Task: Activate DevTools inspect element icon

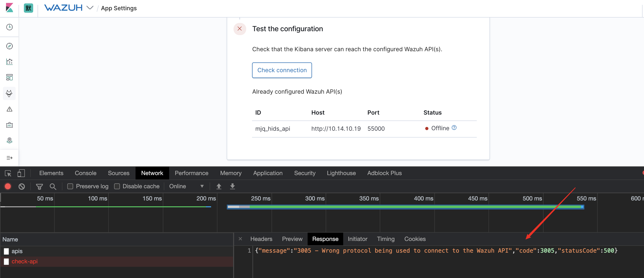Action: [8, 173]
